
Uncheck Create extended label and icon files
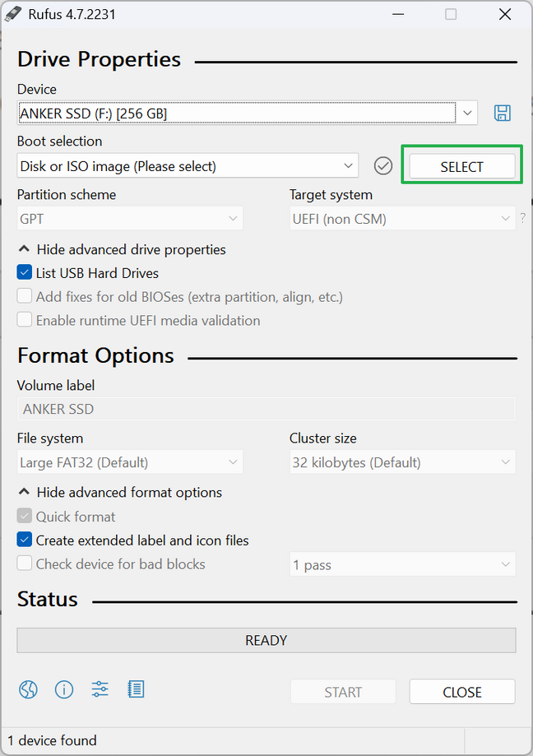(x=22, y=540)
